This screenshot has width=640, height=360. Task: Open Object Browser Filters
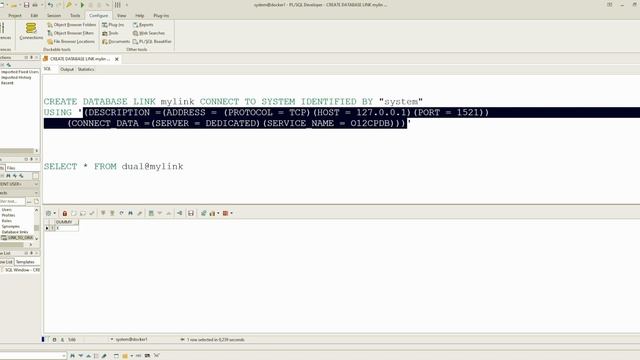point(71,33)
